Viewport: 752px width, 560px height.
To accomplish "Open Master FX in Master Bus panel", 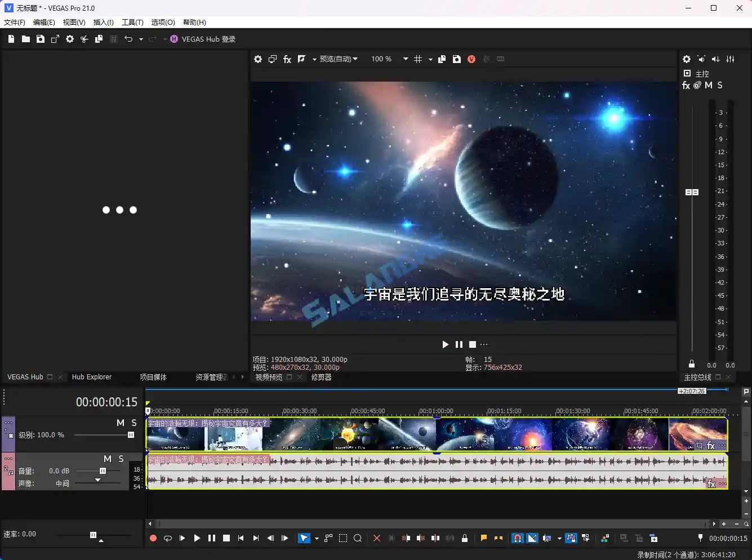I will 686,86.
